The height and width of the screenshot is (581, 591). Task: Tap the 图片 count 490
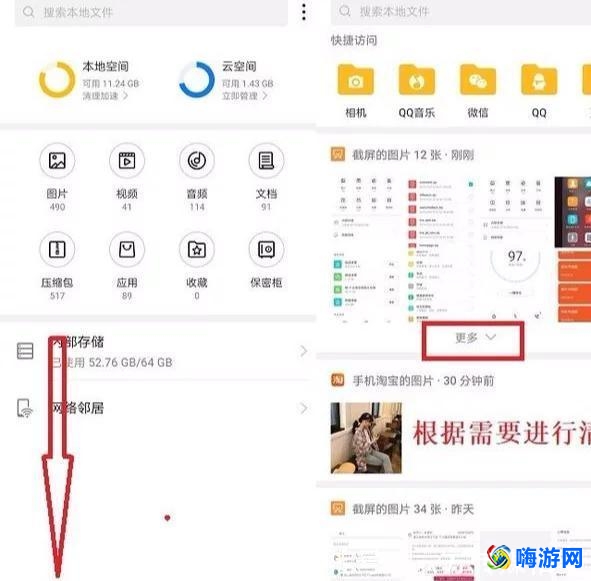[57, 207]
